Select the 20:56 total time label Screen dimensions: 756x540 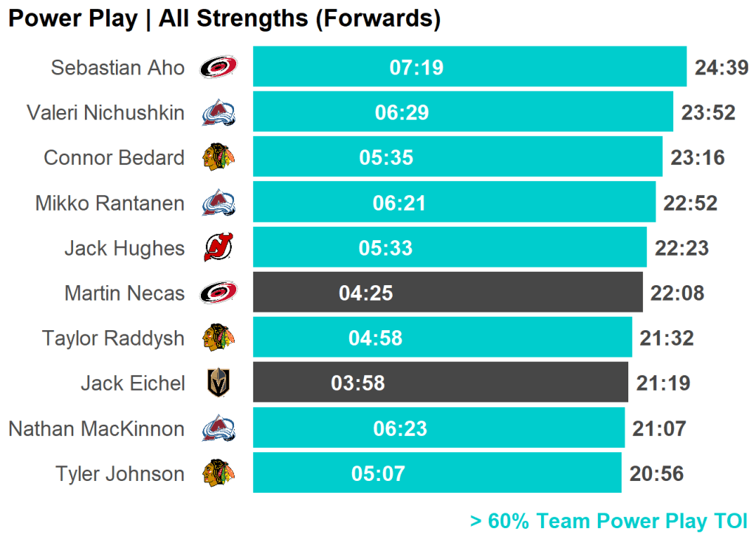pos(656,474)
